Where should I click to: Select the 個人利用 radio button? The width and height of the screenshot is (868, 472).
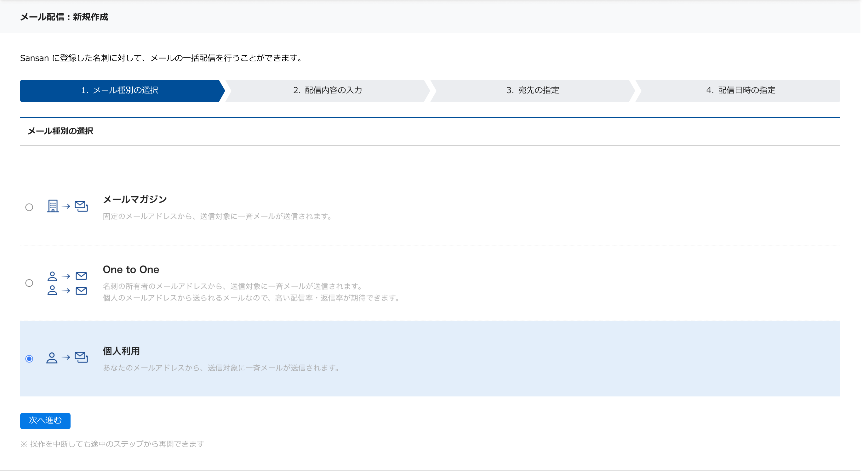(x=29, y=359)
